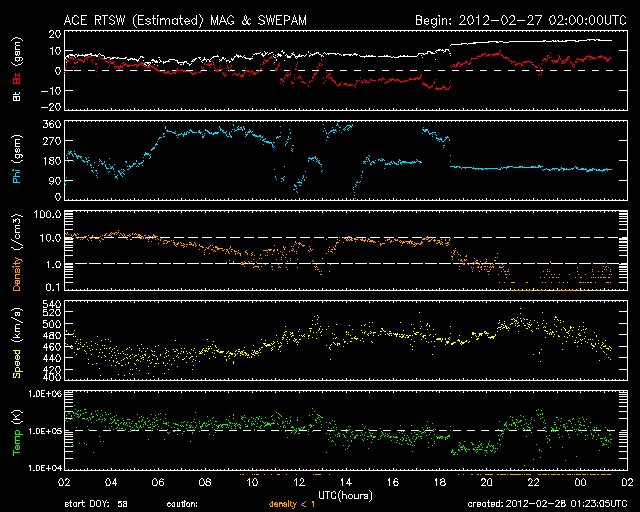Click the '1.0E+05' tick on the Temp axis
Viewport: 640px width, 512px height.
click(x=45, y=431)
